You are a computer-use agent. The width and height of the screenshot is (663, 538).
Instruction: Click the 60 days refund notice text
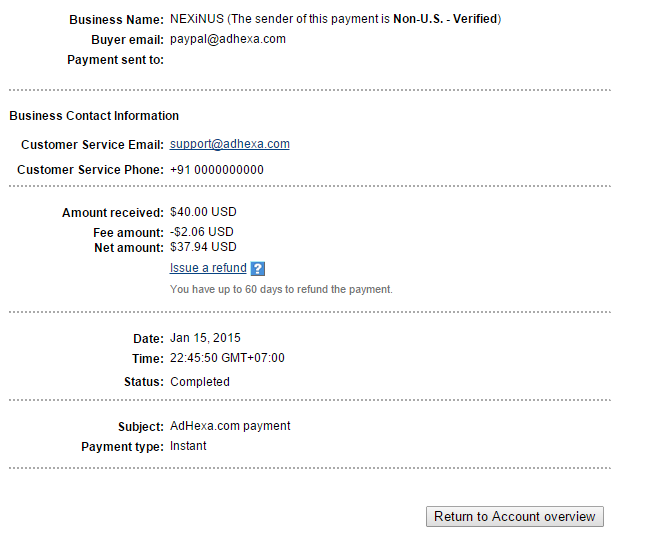click(x=281, y=289)
